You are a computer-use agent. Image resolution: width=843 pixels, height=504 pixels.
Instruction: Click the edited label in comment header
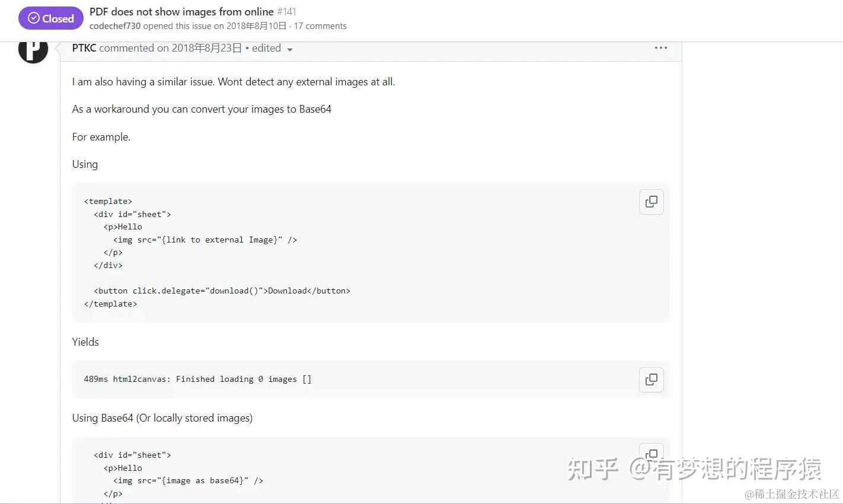click(266, 48)
